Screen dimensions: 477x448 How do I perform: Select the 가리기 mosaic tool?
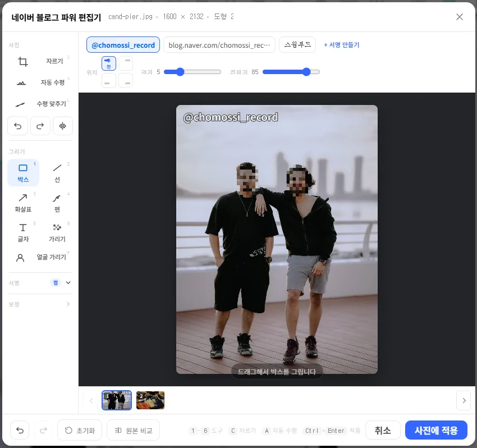57,232
